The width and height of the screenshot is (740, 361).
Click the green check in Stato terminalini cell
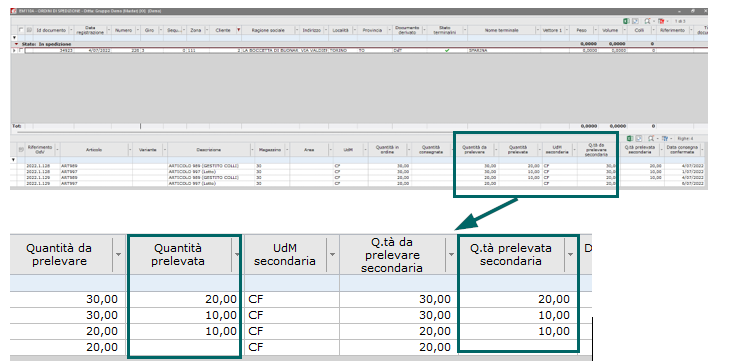(447, 50)
